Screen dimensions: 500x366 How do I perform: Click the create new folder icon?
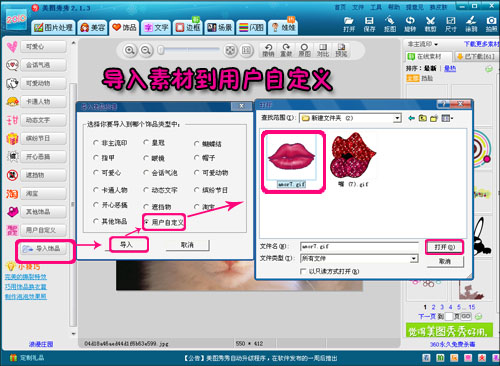(433, 118)
